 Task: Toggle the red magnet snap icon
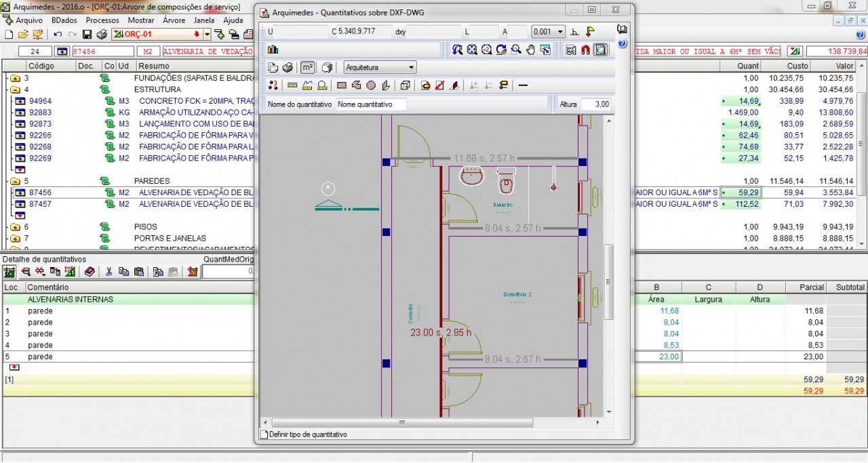[x=585, y=49]
